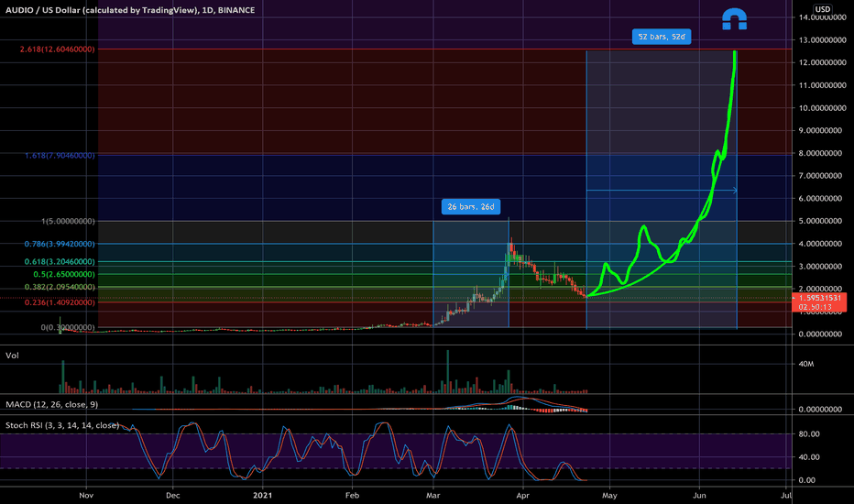Click the MACD (12, 26, close, 9) label
Viewport: 854px width, 504px height.
click(x=51, y=404)
